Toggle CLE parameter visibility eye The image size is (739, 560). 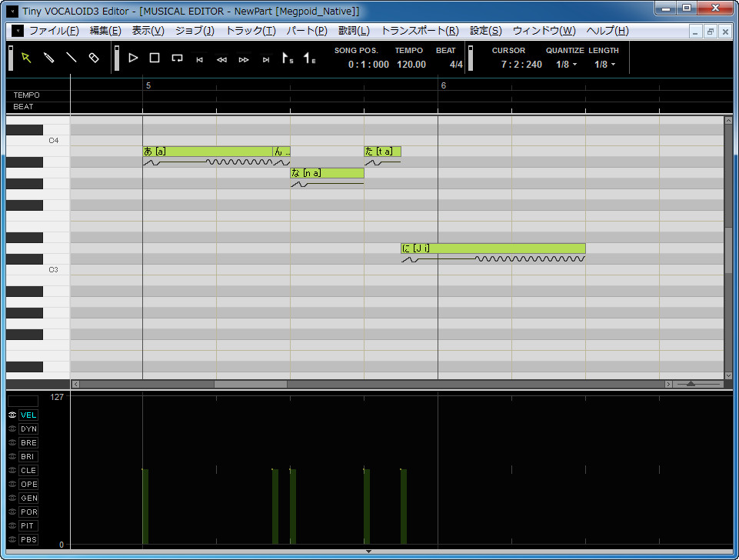coord(12,471)
